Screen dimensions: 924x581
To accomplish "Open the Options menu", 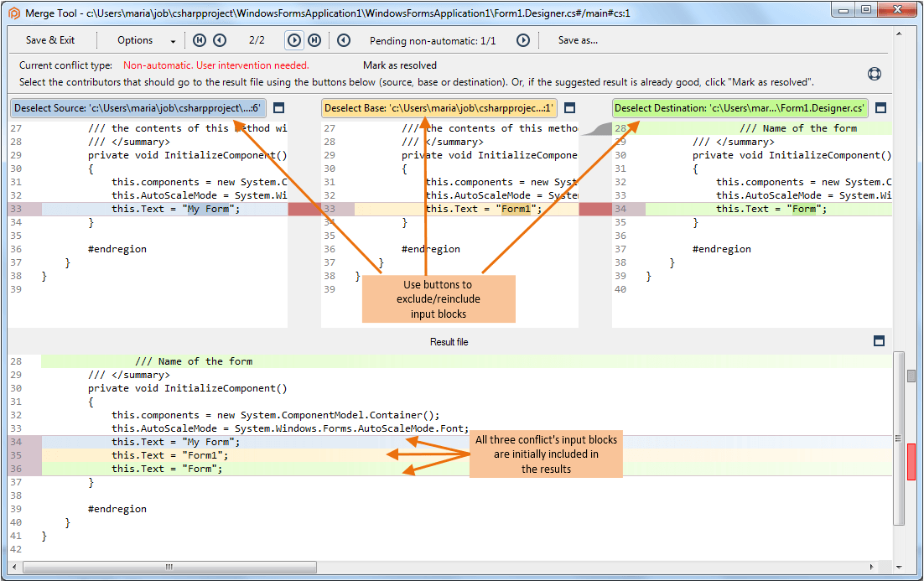I will click(x=135, y=40).
